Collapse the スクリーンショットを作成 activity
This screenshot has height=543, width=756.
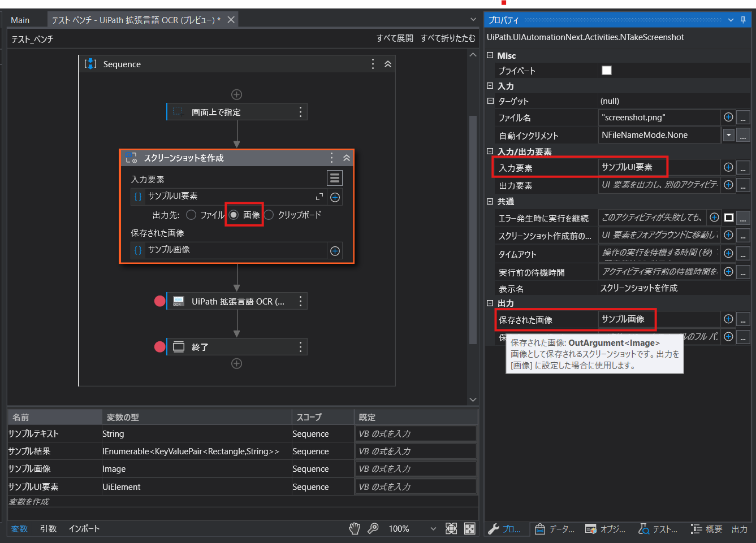click(x=346, y=158)
